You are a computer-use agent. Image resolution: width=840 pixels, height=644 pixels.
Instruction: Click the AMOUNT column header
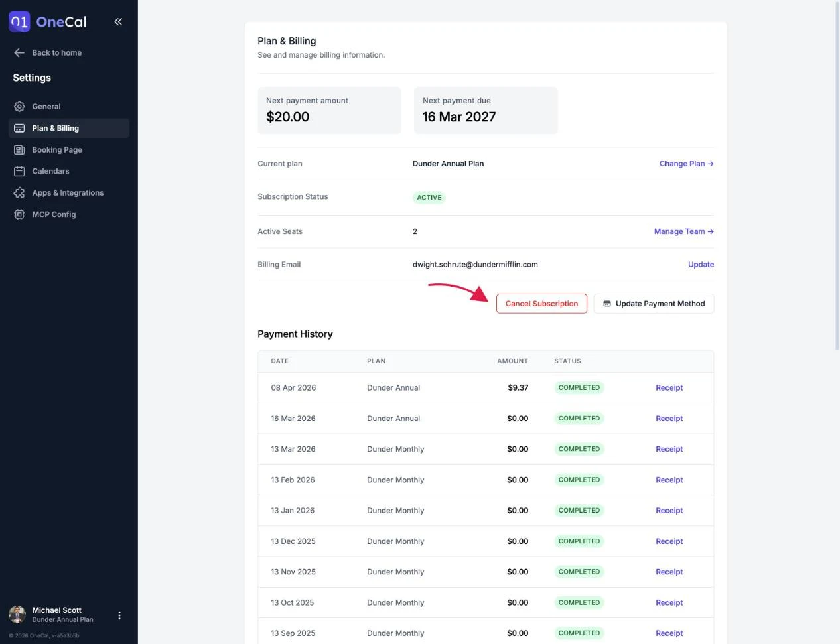click(513, 361)
